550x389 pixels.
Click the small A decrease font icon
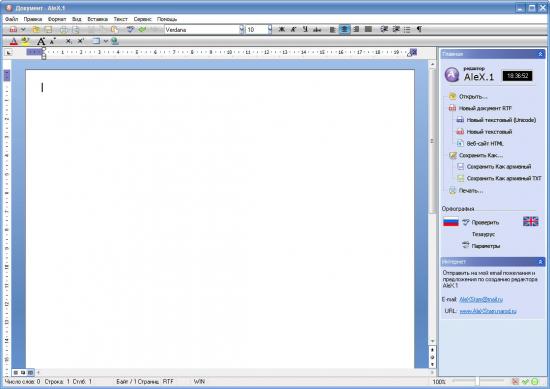point(53,41)
